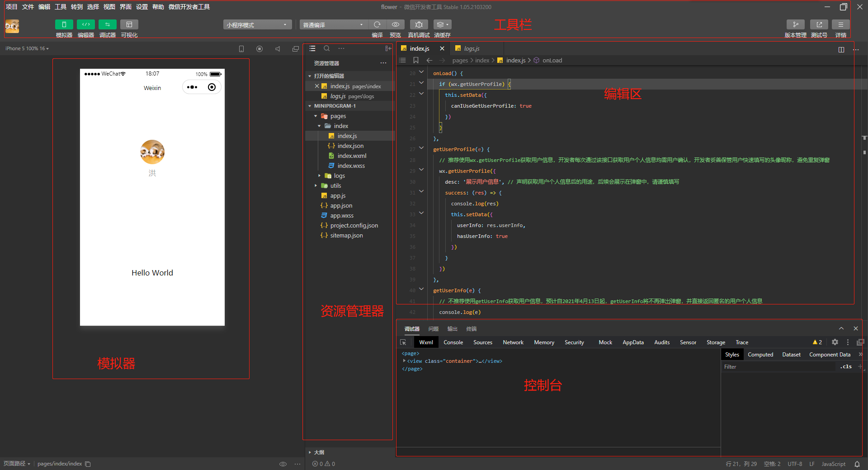Toggle the editor (编辑器) panel button
868x470 pixels.
pos(85,24)
